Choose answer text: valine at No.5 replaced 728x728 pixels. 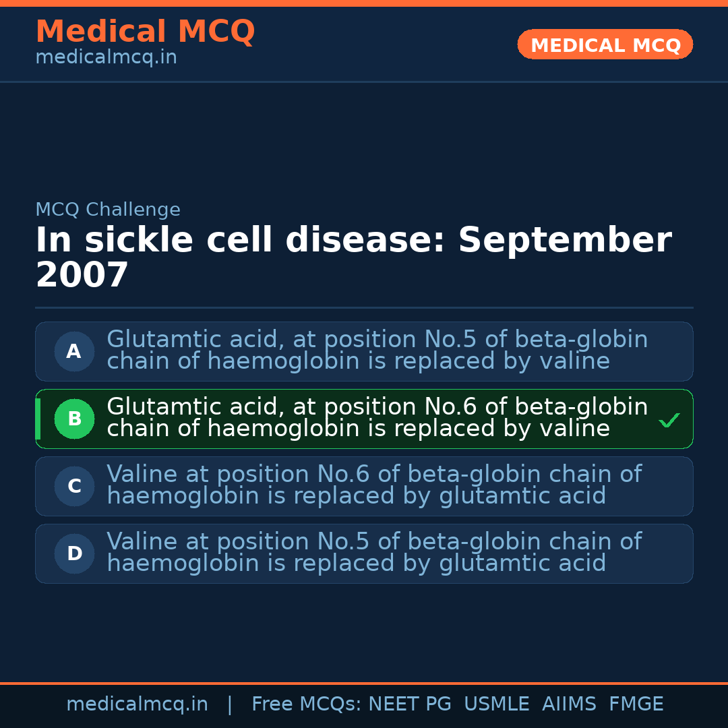coord(373,553)
